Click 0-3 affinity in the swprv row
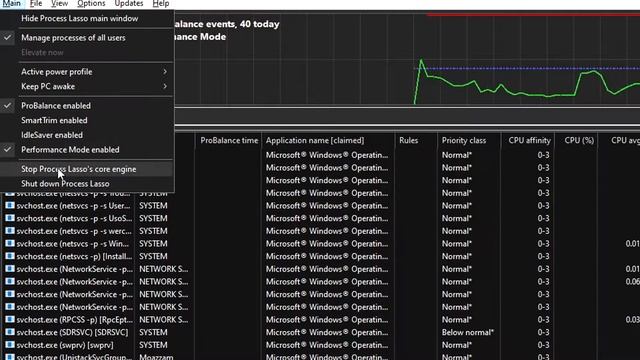640x360 pixels. [x=543, y=345]
